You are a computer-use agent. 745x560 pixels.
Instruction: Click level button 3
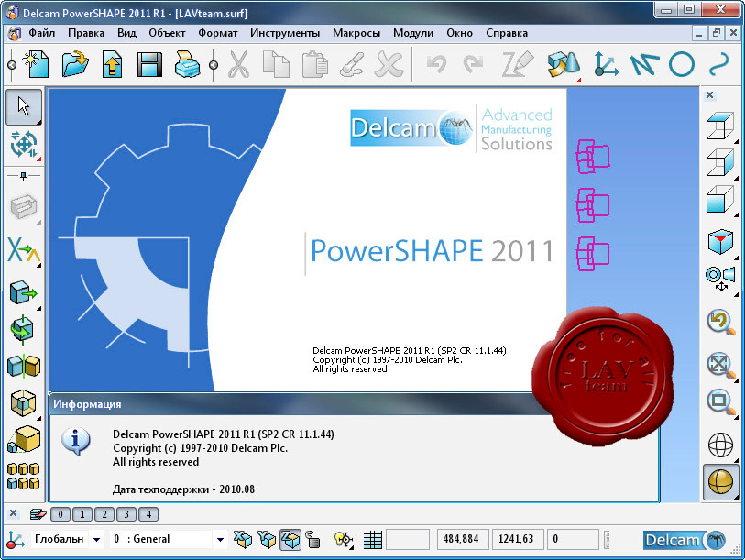126,514
